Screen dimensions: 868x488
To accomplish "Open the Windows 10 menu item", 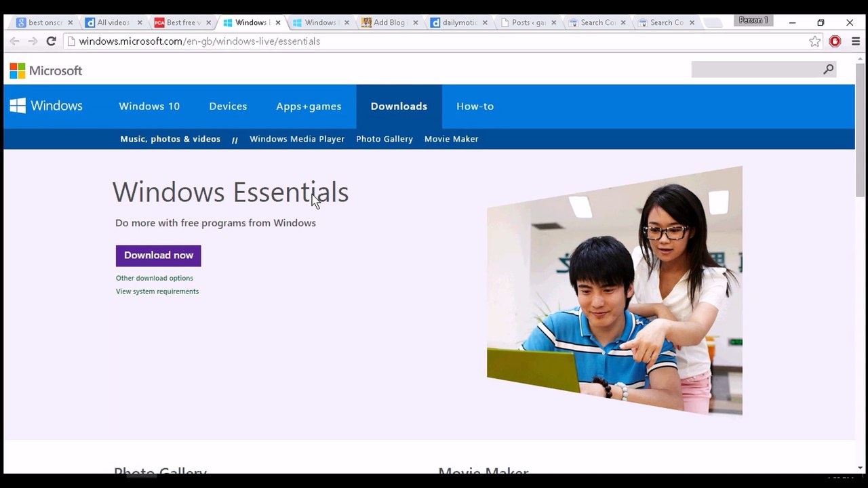I will point(149,106).
